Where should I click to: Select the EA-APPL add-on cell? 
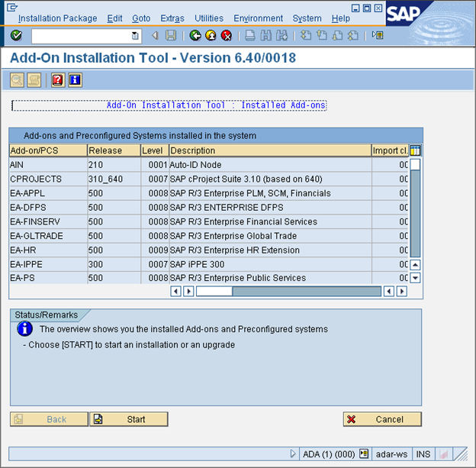click(48, 193)
